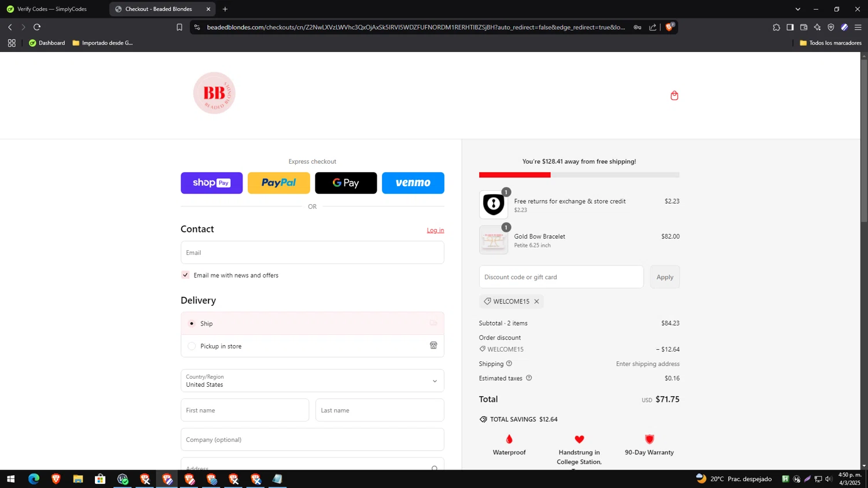The width and height of the screenshot is (868, 488).
Task: Click the Gold Bow Bracelet thumbnail
Action: (494, 240)
